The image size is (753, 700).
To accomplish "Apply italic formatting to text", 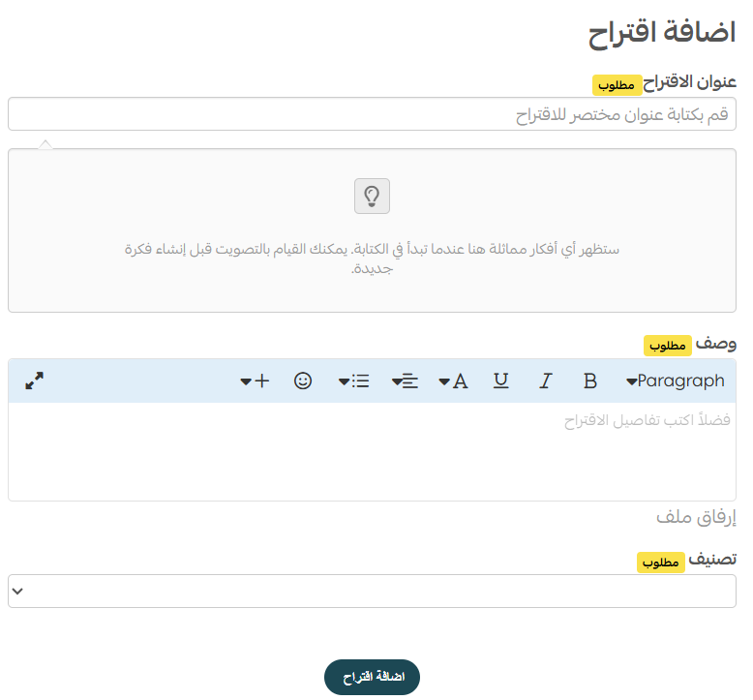I will pos(546,381).
